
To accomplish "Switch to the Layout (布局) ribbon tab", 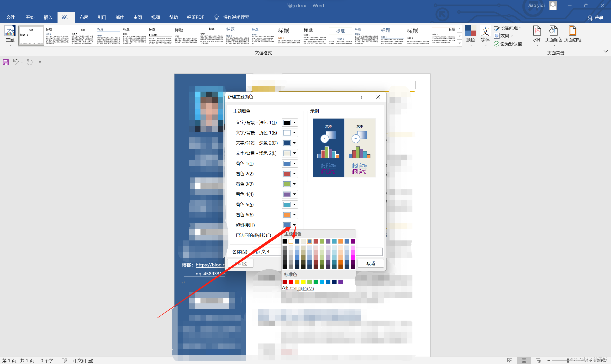I will (x=84, y=17).
